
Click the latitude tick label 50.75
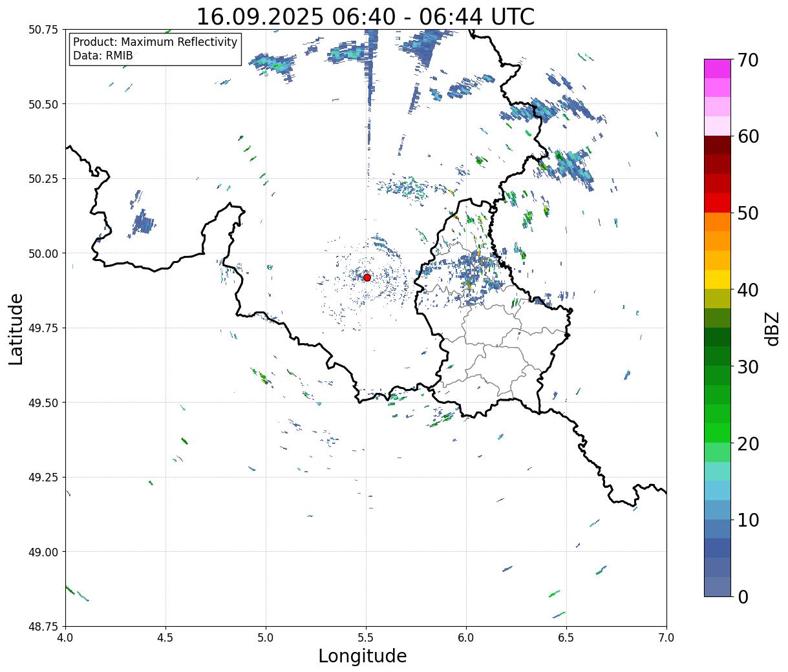(x=43, y=30)
